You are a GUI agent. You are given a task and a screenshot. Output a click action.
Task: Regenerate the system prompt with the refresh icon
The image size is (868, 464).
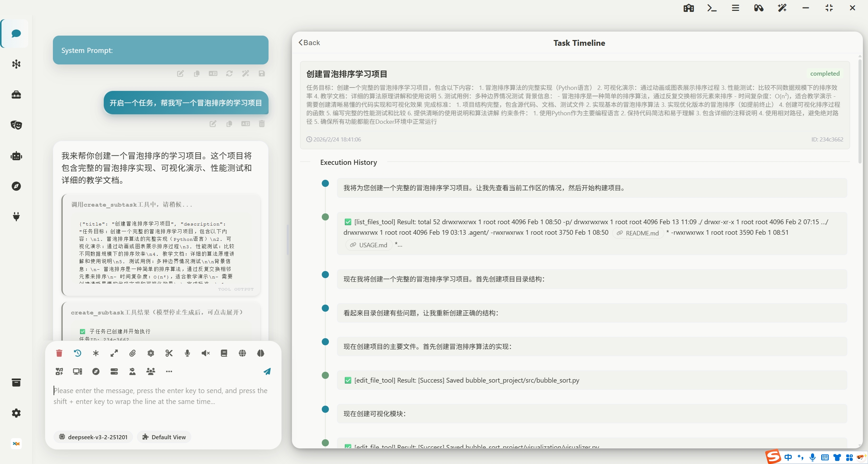point(230,73)
